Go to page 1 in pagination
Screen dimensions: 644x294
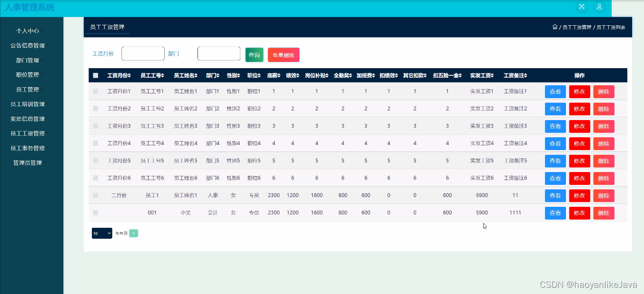click(134, 233)
